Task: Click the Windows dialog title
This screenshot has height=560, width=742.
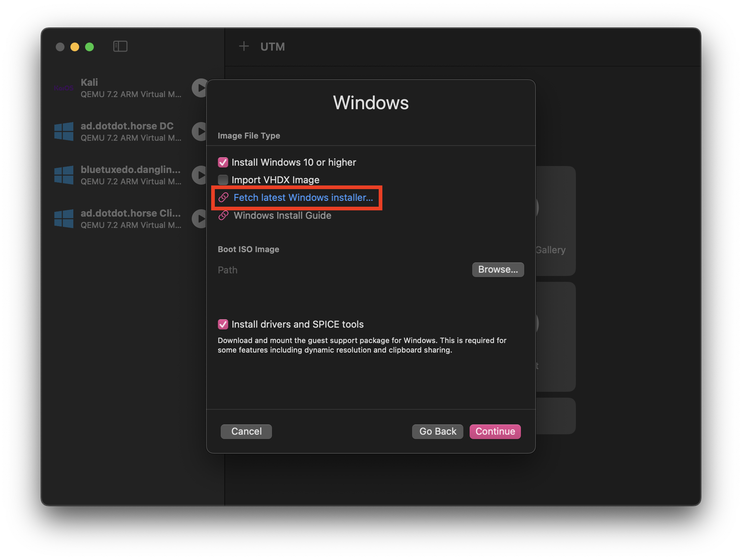Action: pos(371,103)
